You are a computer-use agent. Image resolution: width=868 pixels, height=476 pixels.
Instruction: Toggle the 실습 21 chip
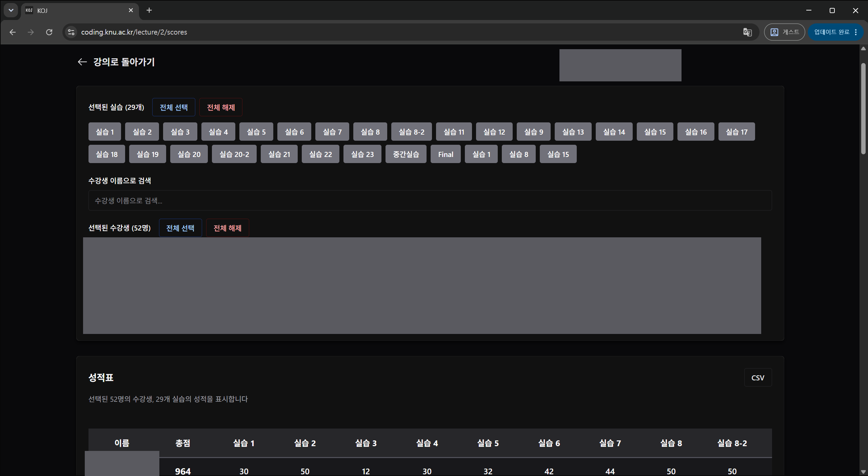pos(279,154)
